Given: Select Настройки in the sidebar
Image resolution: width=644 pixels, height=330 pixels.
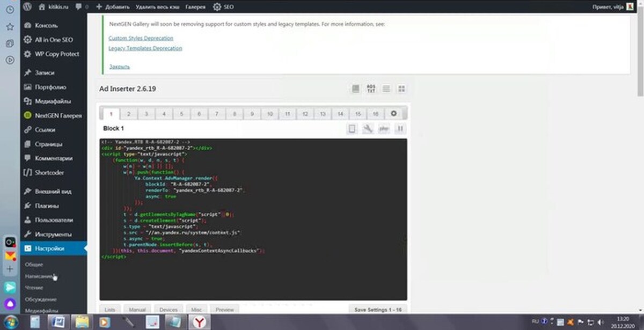Looking at the screenshot, I should click(54, 248).
